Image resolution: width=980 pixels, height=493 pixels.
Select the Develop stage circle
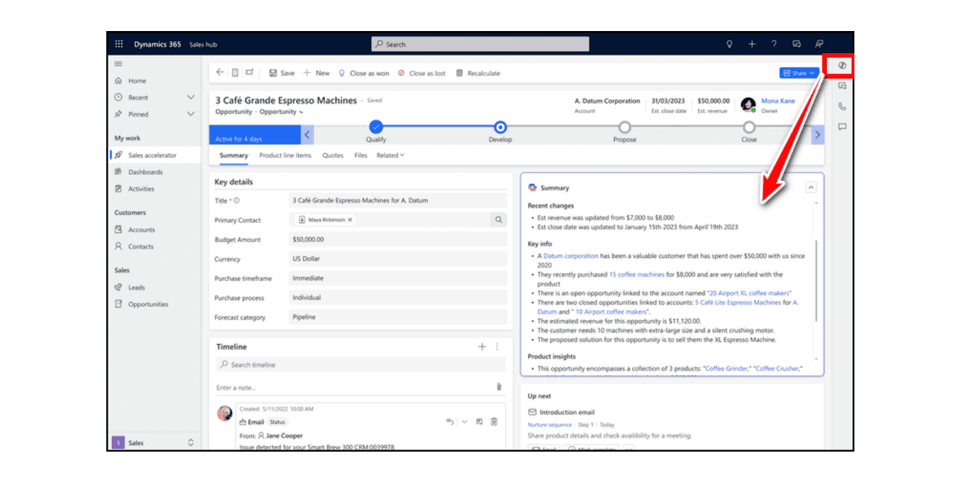coord(500,127)
